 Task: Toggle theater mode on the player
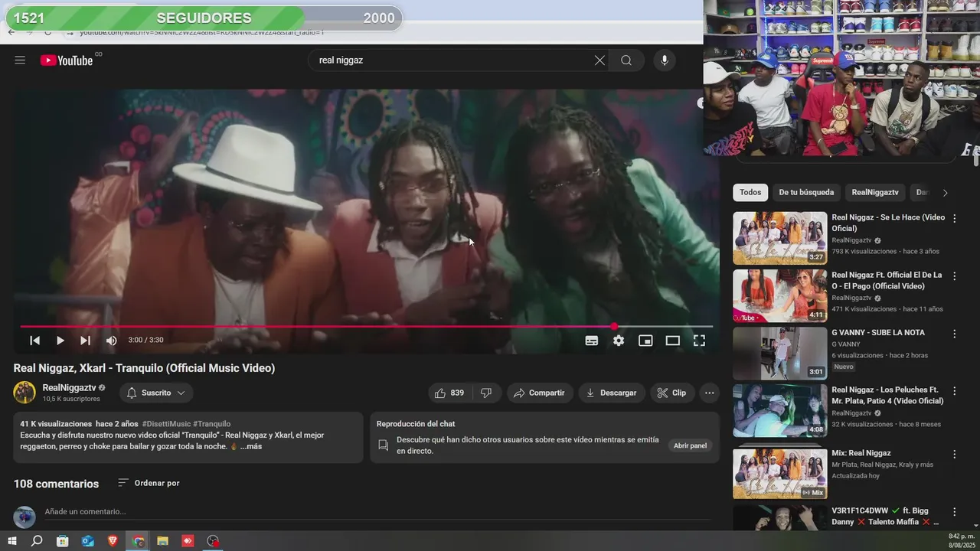click(672, 341)
